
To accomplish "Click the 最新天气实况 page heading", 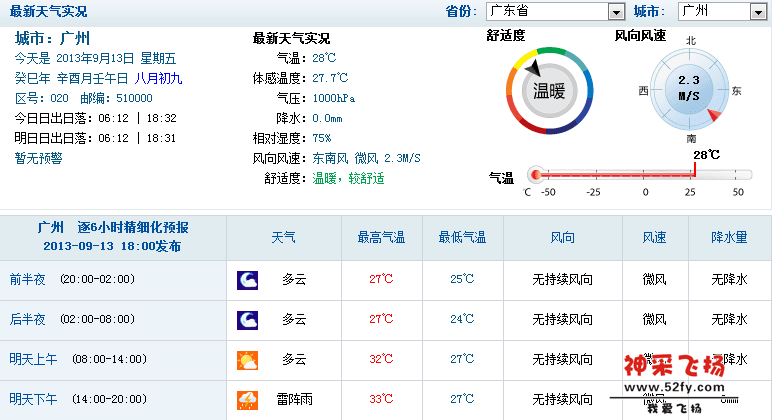I will [x=48, y=11].
